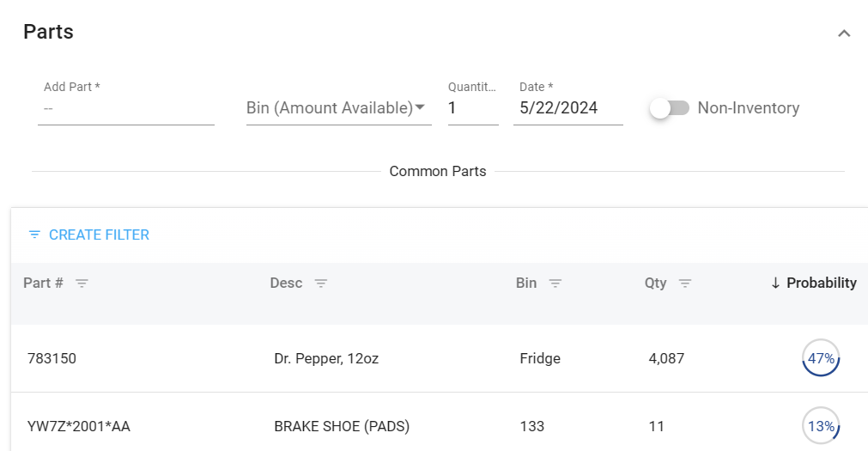The image size is (868, 451).
Task: Sort by the Probability column header
Action: (x=821, y=283)
